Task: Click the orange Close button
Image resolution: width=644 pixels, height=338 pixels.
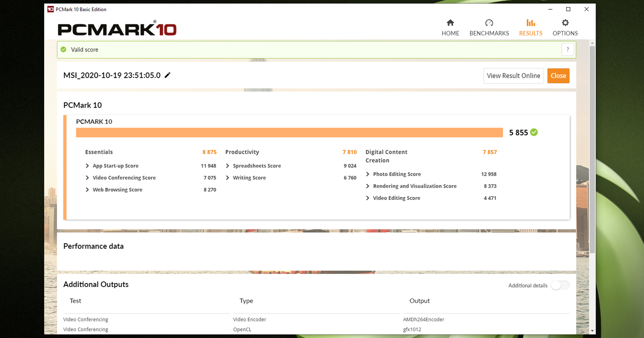Action: click(558, 76)
